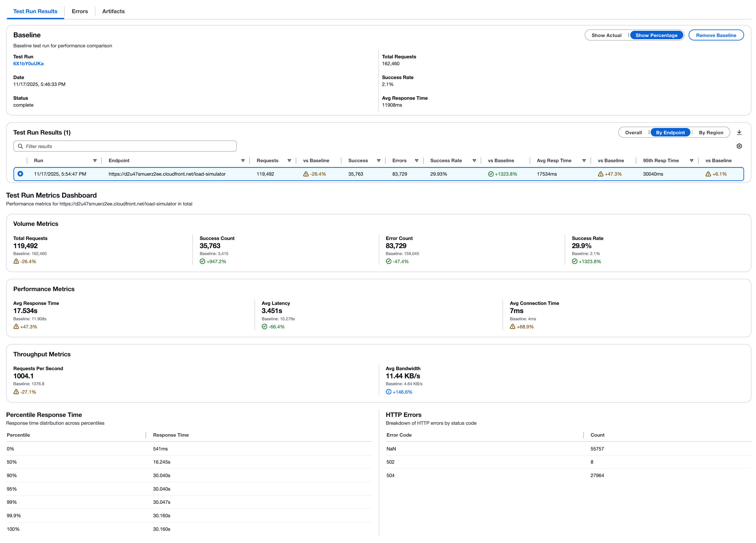The height and width of the screenshot is (543, 756).
Task: Sort by Success column arrow
Action: click(379, 160)
